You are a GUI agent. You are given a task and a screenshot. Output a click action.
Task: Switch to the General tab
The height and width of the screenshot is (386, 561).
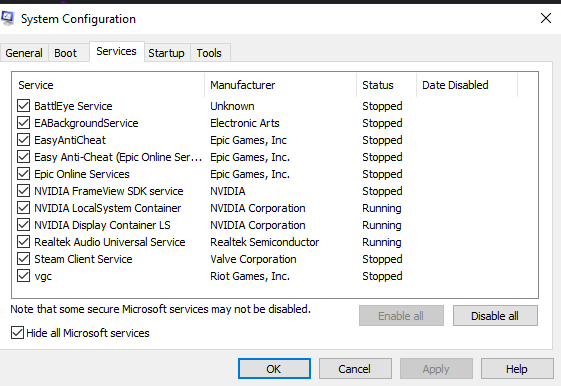pyautogui.click(x=24, y=53)
